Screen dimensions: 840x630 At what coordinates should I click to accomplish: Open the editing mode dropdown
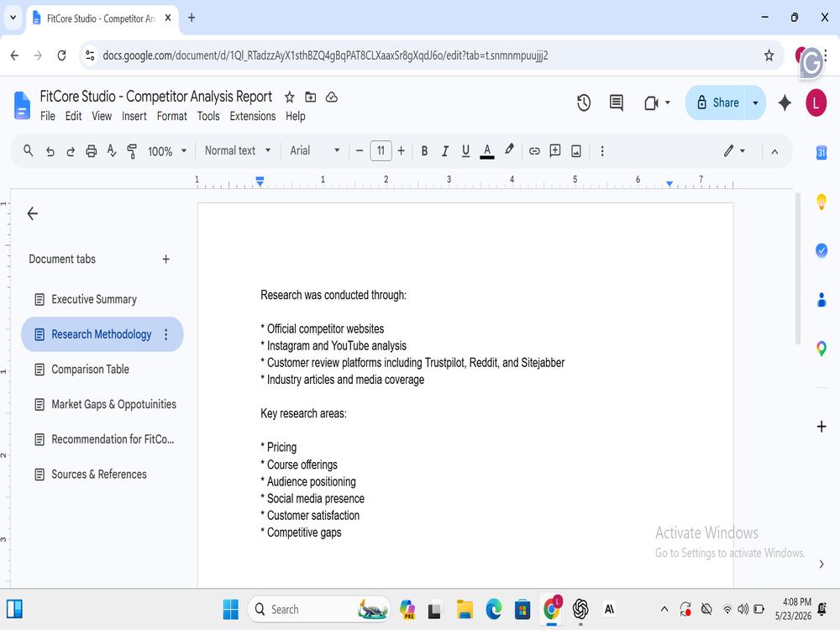click(x=734, y=151)
